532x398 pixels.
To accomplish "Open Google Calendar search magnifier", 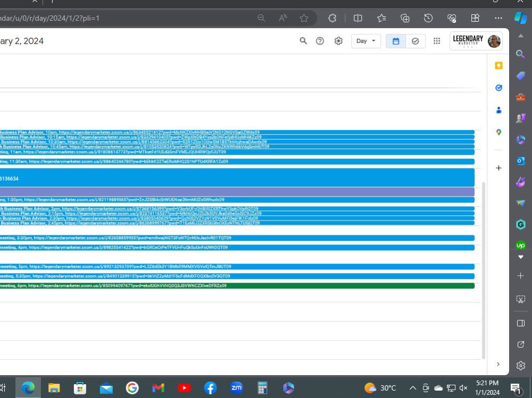I will [303, 41].
